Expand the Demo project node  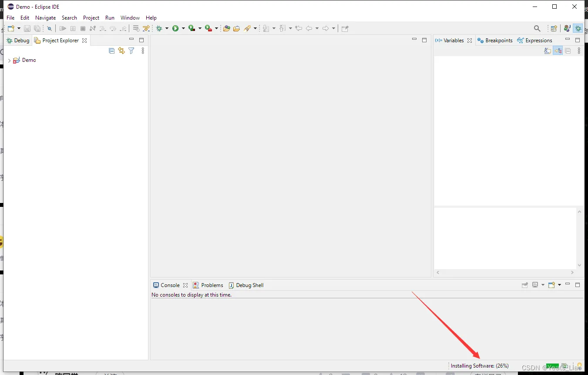tap(9, 60)
